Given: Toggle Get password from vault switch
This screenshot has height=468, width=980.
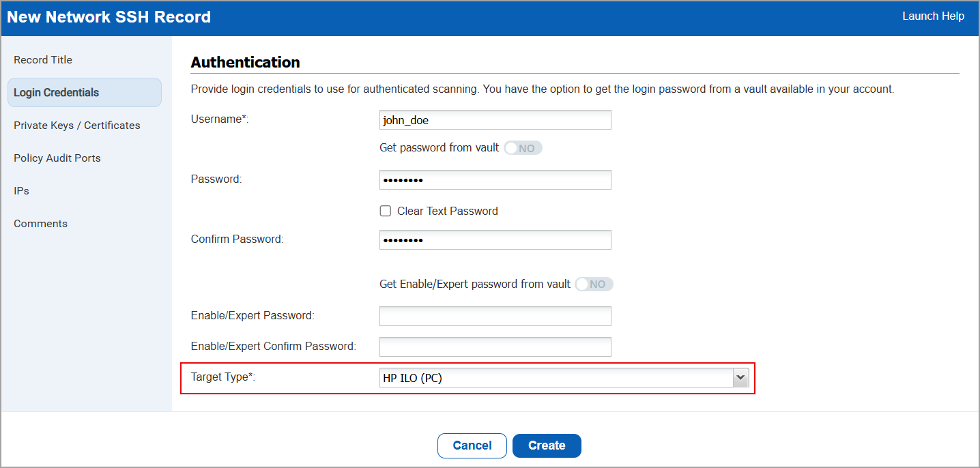Looking at the screenshot, I should (523, 148).
